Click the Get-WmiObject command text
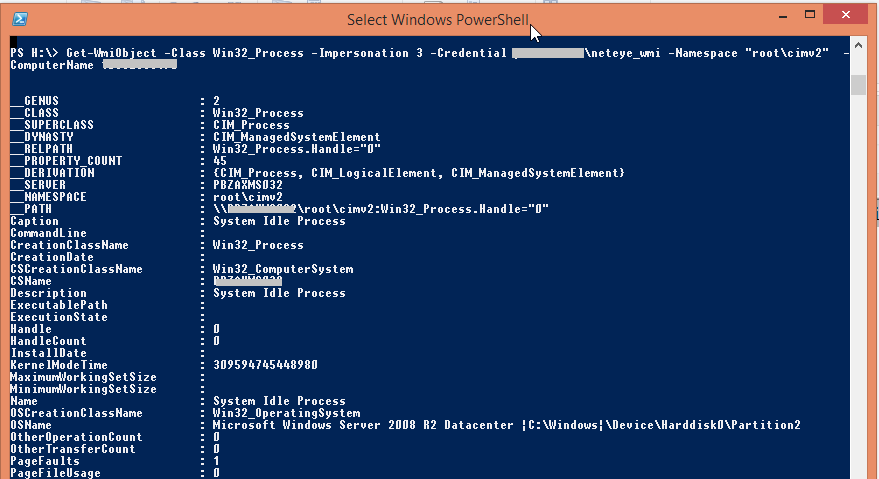This screenshot has height=479, width=879. [x=112, y=53]
